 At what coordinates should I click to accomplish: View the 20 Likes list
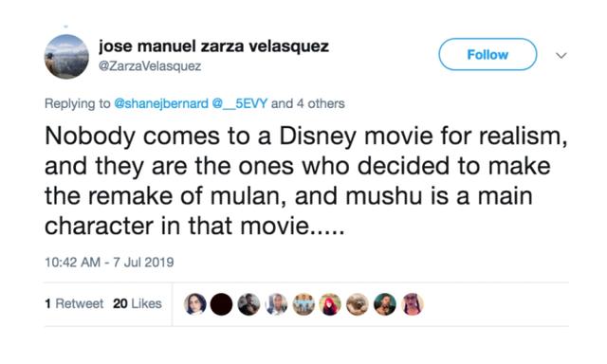[x=138, y=303]
